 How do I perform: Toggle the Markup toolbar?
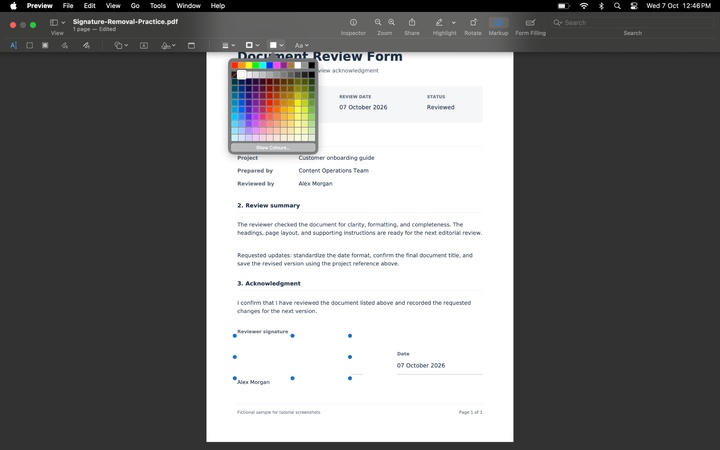point(498,22)
